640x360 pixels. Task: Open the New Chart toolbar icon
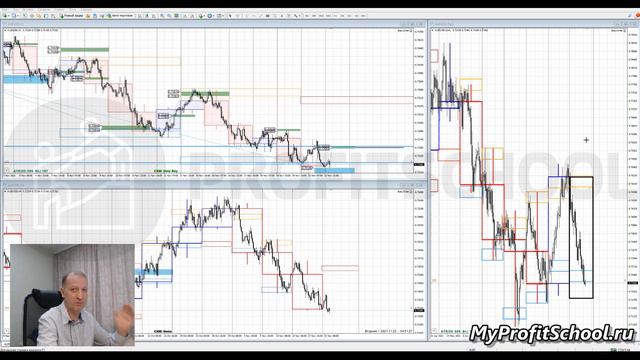pos(5,16)
